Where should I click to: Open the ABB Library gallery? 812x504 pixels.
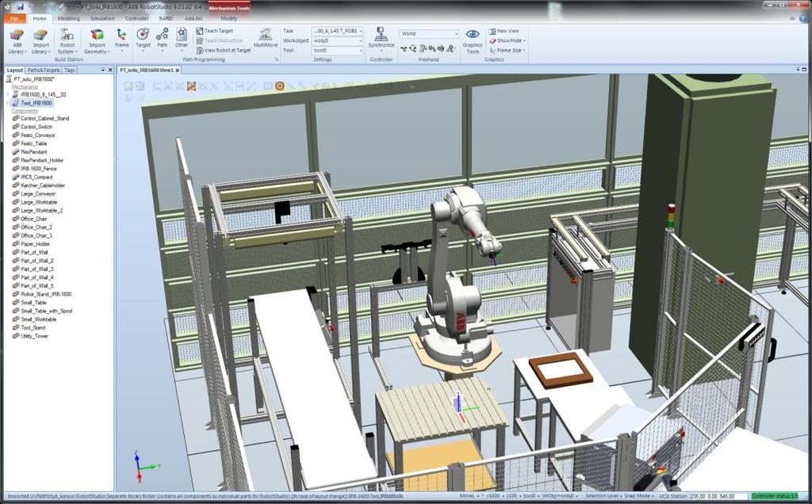click(x=17, y=41)
